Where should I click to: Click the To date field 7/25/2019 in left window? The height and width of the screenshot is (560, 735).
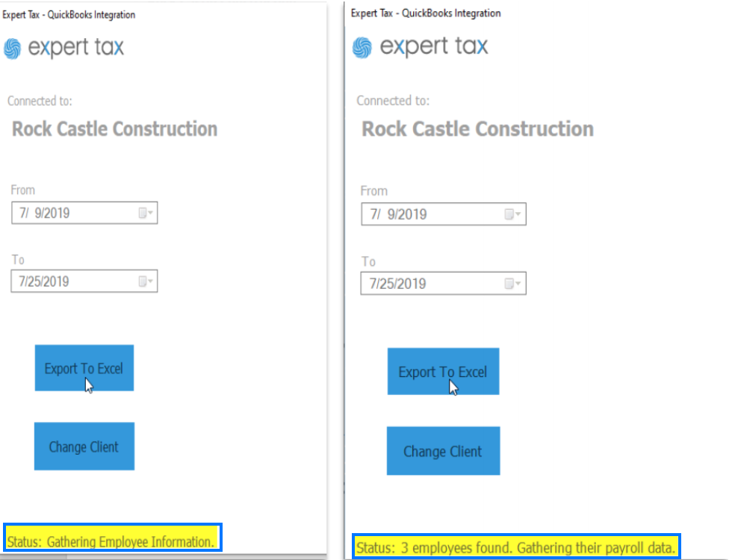point(84,281)
